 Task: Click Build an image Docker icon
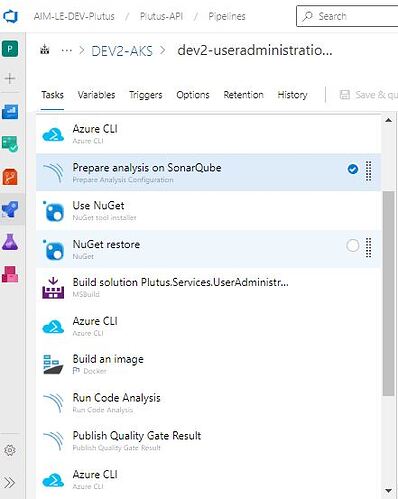tap(53, 364)
